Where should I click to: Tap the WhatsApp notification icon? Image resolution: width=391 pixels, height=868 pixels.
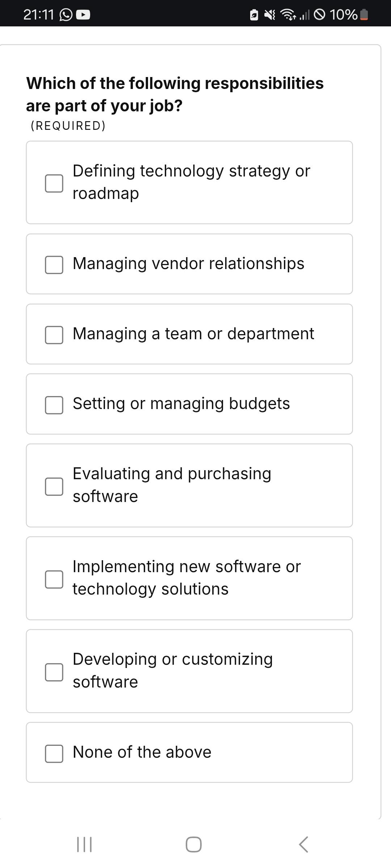pyautogui.click(x=66, y=15)
